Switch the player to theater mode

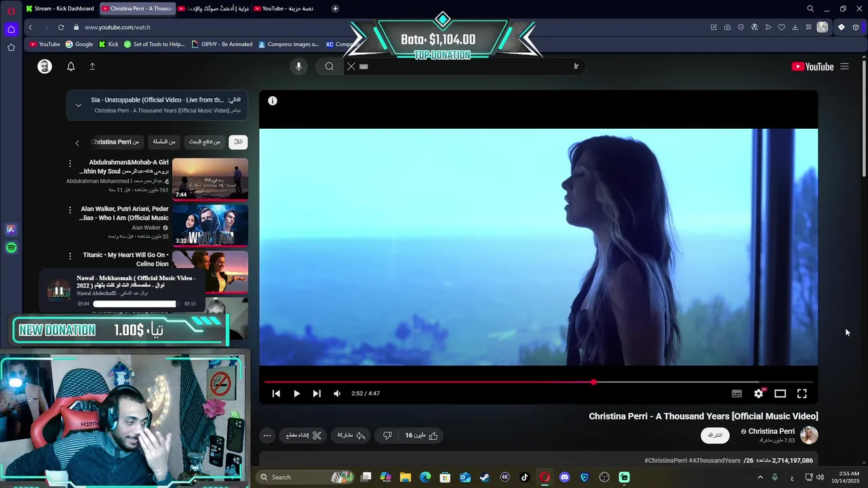point(781,393)
